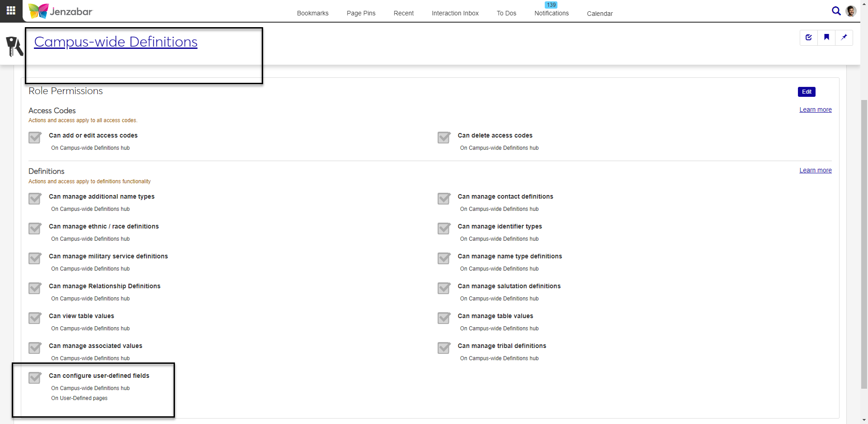Screen dimensions: 868x424
Task: Toggle 'Can manage tribal definitions' checkbox
Action: tap(444, 348)
